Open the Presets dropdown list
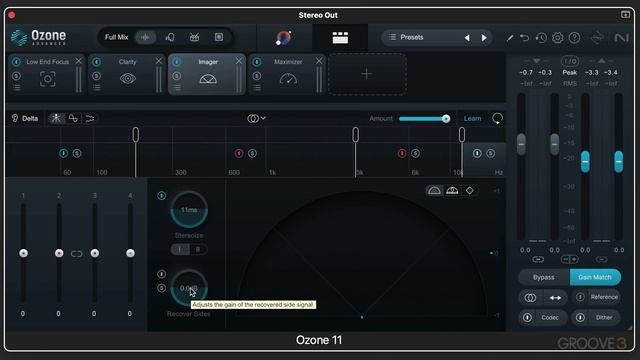 tap(411, 37)
